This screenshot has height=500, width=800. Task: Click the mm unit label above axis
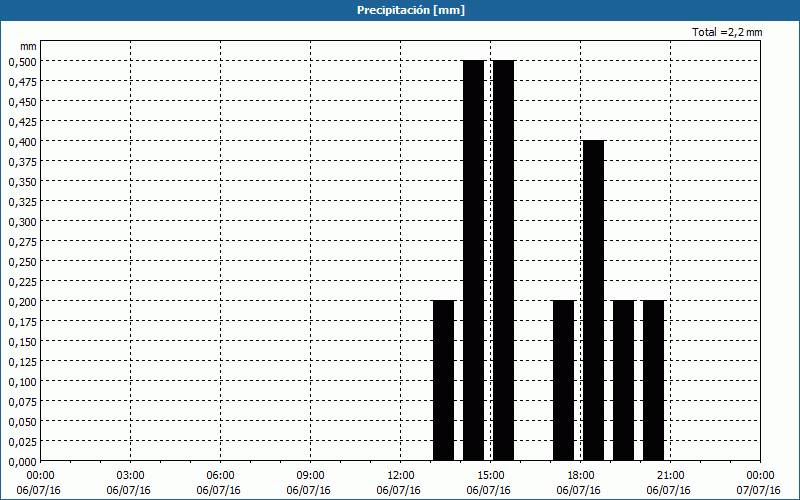click(x=28, y=46)
